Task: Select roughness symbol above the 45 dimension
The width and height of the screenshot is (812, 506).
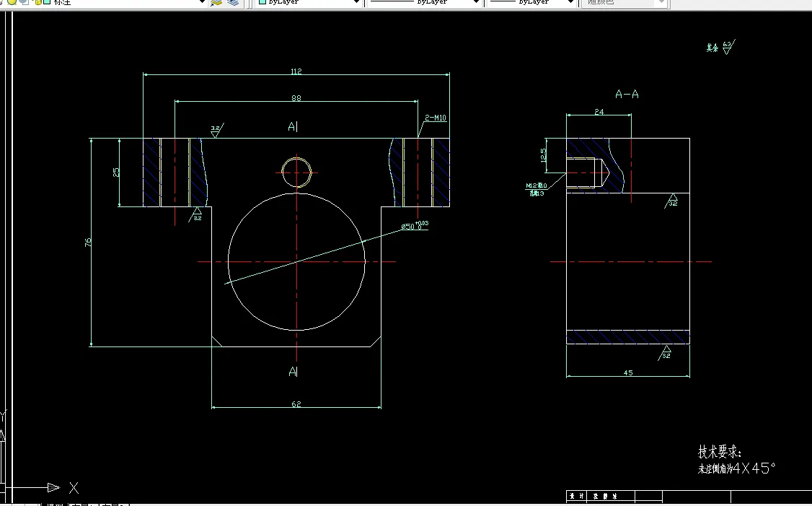Action: pos(665,353)
